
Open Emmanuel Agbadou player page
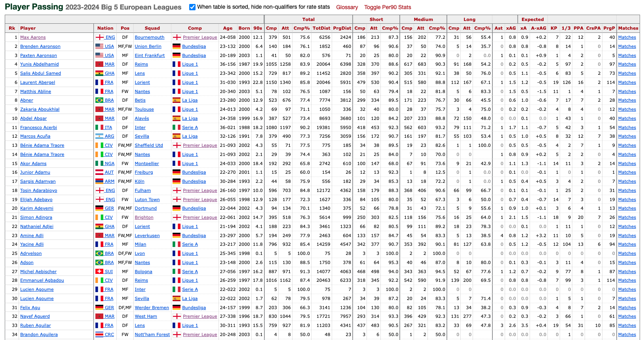point(42,280)
